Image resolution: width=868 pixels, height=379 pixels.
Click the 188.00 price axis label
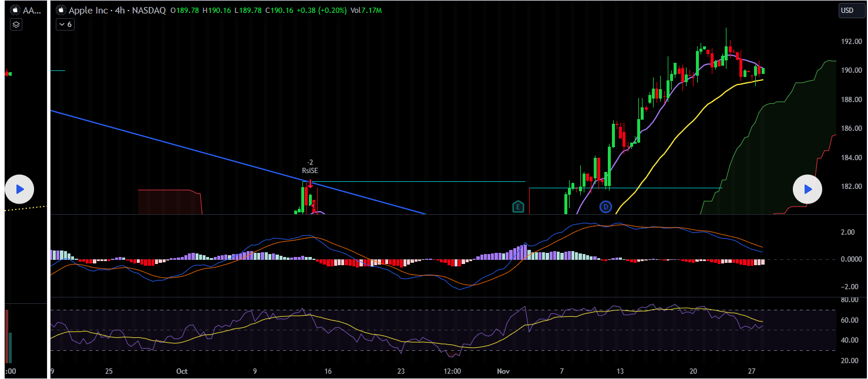point(850,100)
